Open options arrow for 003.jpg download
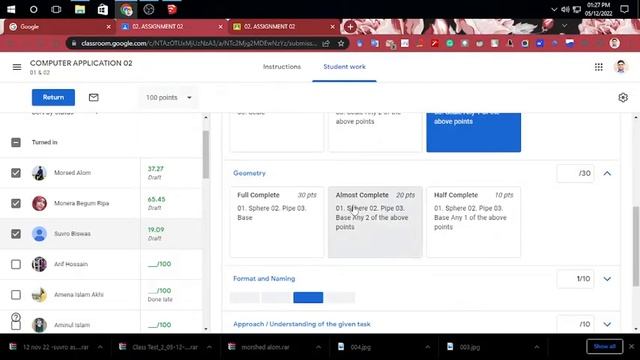 pos(536,347)
